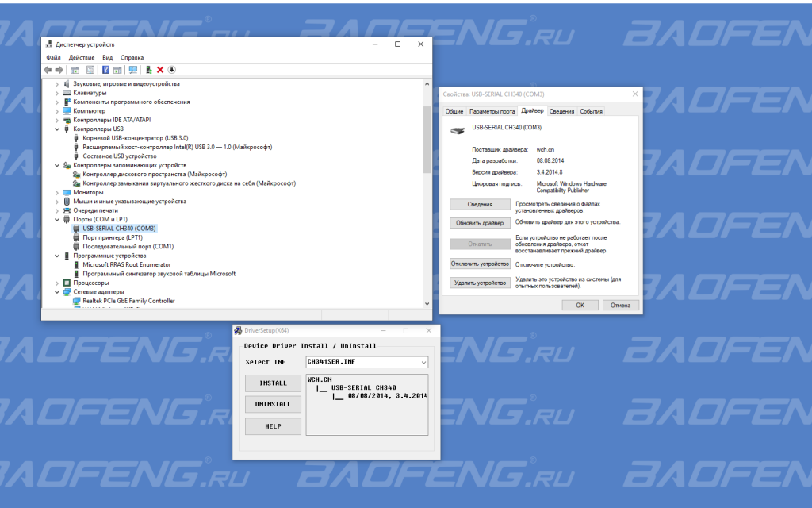
Task: Collapse the Порты (COM и LPT) node
Action: tap(56, 219)
